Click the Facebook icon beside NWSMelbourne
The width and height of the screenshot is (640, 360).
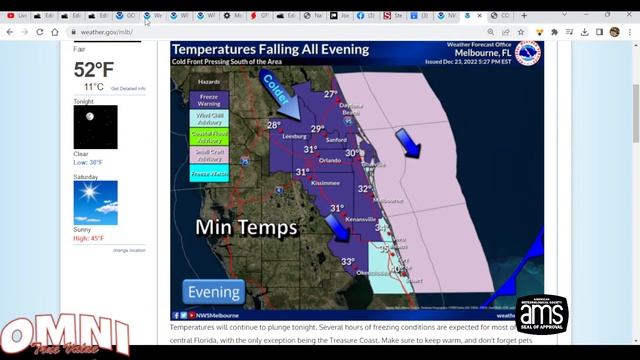(176, 315)
